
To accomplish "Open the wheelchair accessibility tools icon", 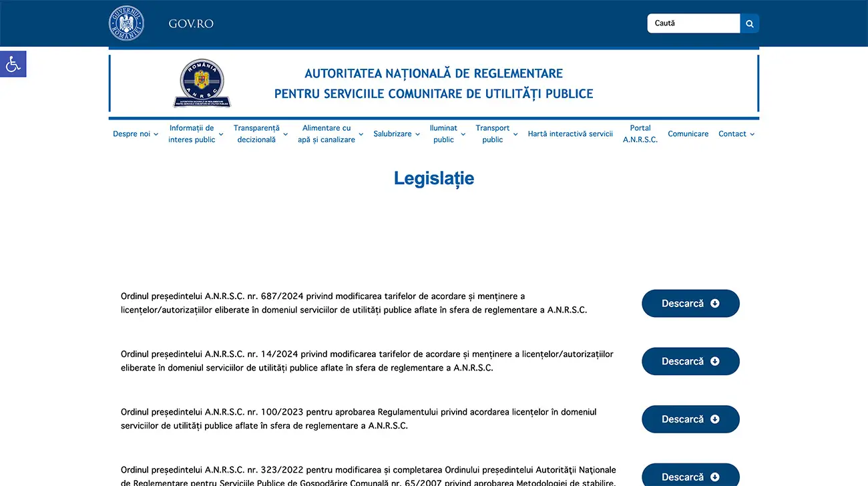I will 13,64.
